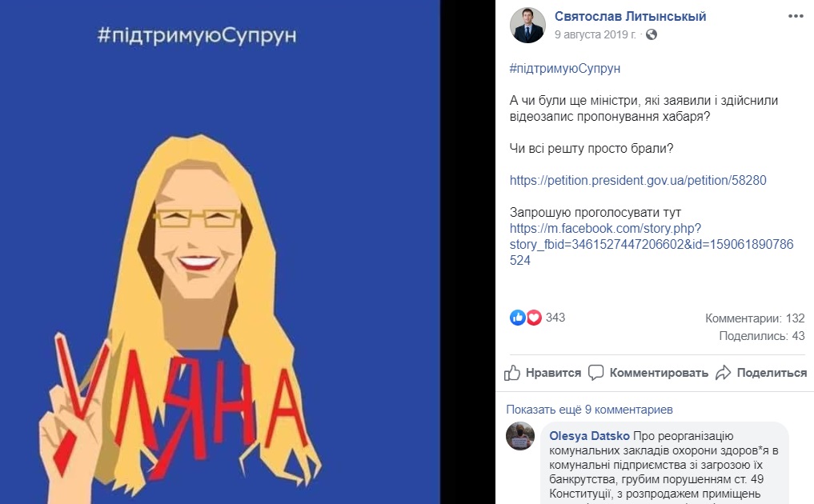The image size is (814, 504).
Task: Open Olesya Datsko commenter avatar
Action: pos(520,436)
